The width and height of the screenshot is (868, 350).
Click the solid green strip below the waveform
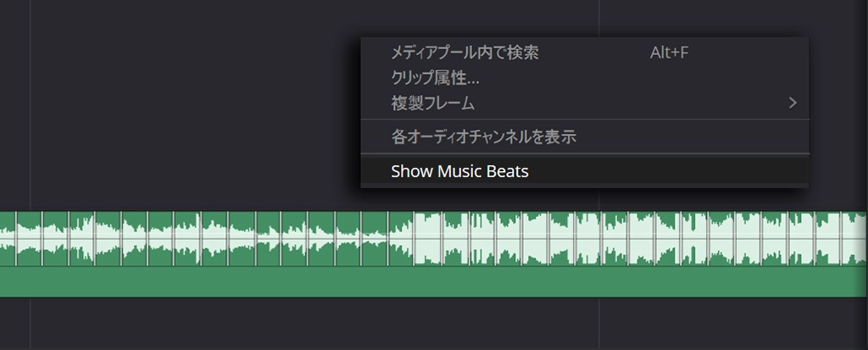point(424,282)
